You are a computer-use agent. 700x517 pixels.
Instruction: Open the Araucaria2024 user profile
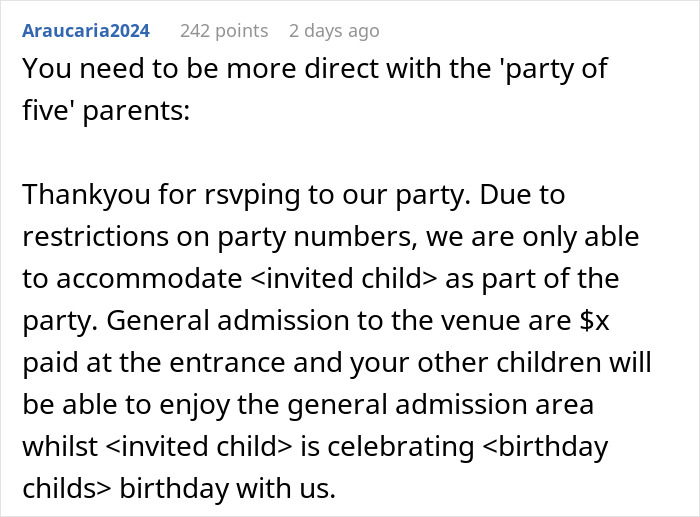[85, 31]
